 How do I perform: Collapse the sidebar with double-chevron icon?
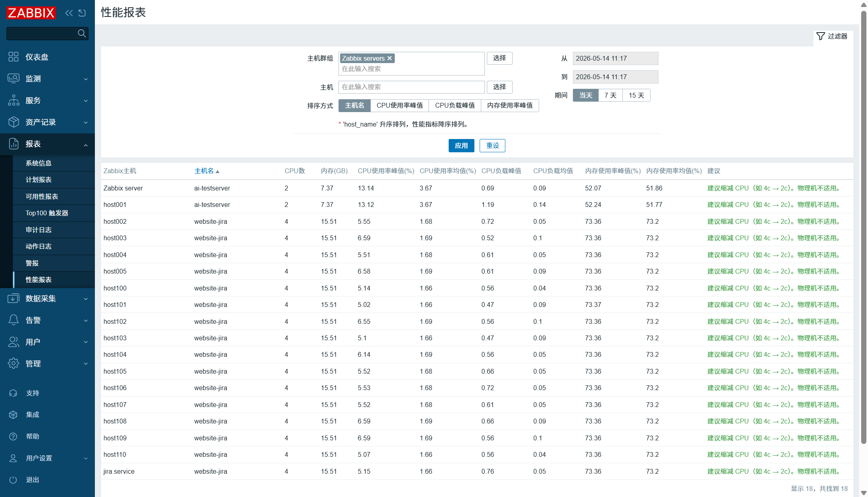pos(69,13)
